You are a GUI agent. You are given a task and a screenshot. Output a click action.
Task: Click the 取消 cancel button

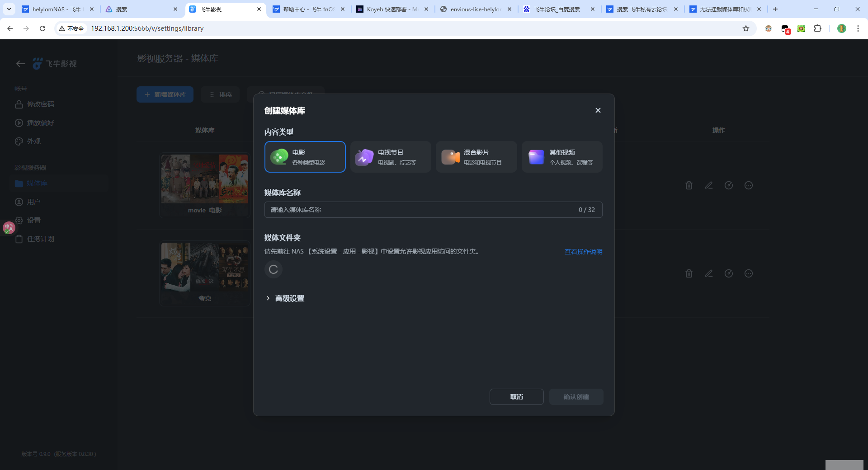coord(516,396)
